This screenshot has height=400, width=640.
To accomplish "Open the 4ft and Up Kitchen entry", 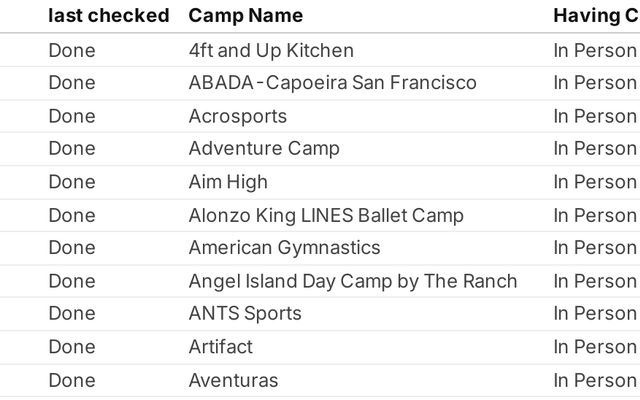I will point(271,51).
